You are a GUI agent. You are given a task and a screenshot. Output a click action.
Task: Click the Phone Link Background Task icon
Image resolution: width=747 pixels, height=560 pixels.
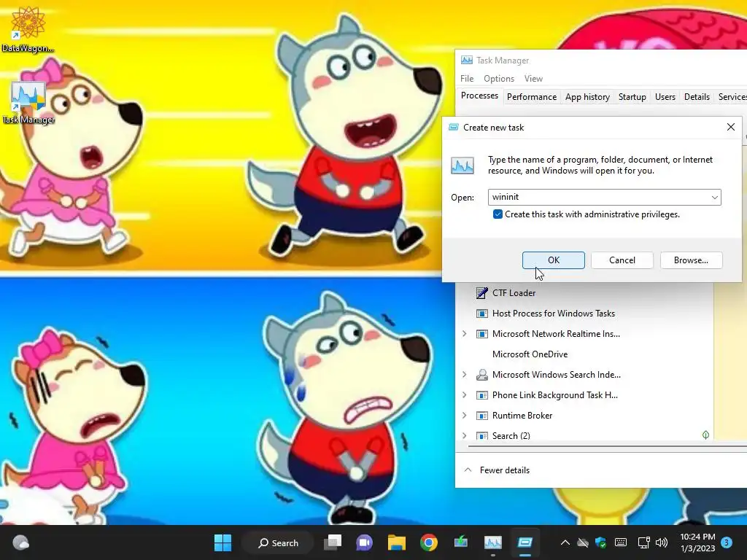tap(481, 395)
